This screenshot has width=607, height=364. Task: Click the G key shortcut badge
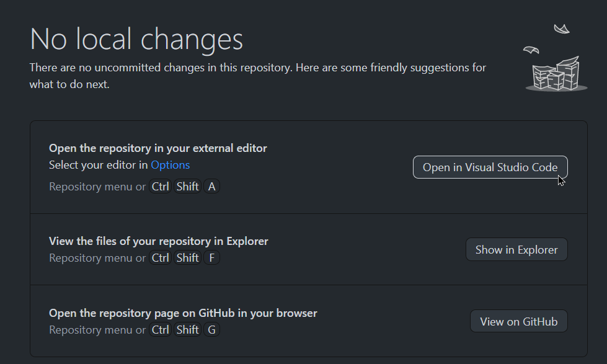(212, 329)
